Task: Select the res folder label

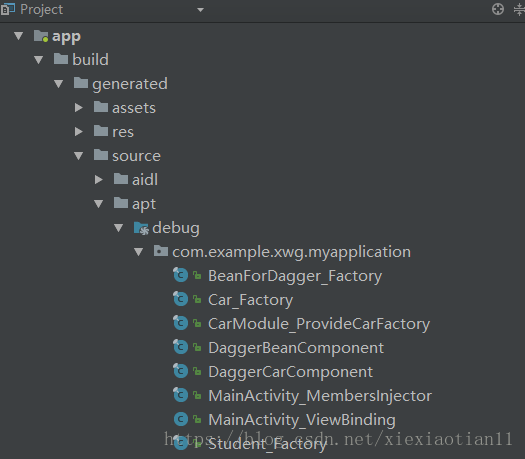Action: coord(123,132)
